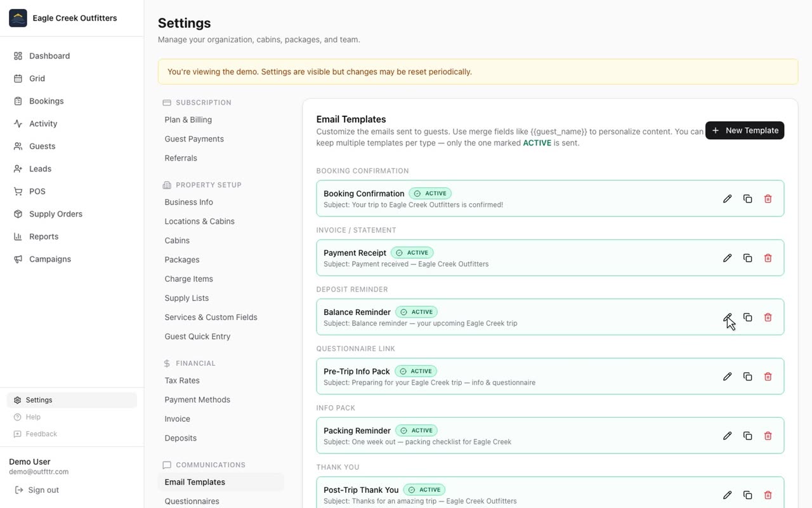The image size is (812, 508).
Task: Edit the Post-Trip Thank You template
Action: 728,495
